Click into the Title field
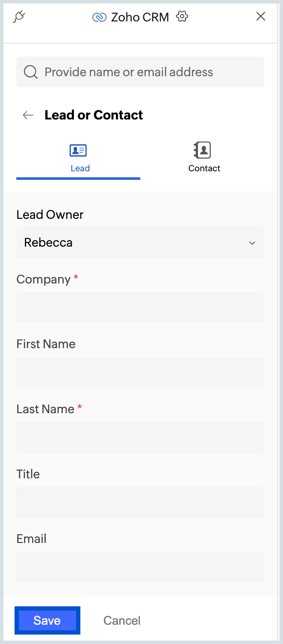The image size is (283, 644). 140,502
